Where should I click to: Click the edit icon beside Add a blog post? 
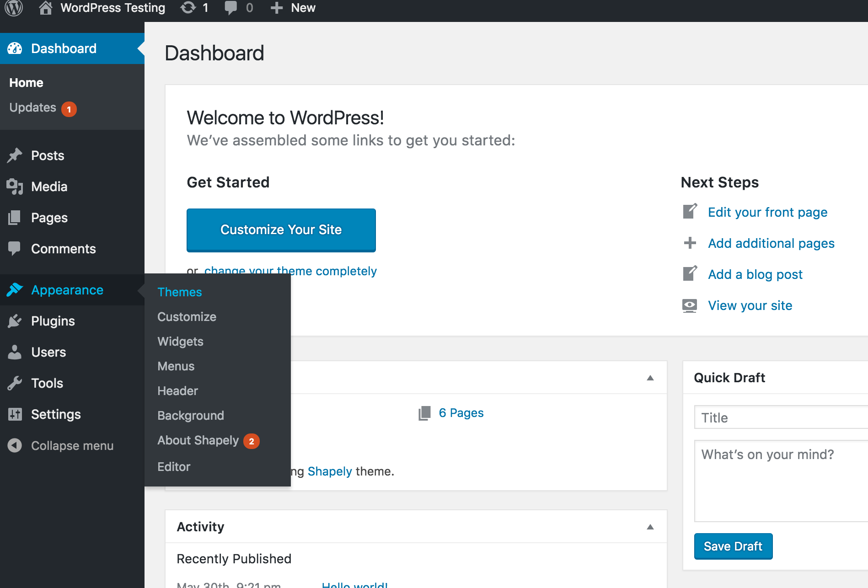(690, 273)
